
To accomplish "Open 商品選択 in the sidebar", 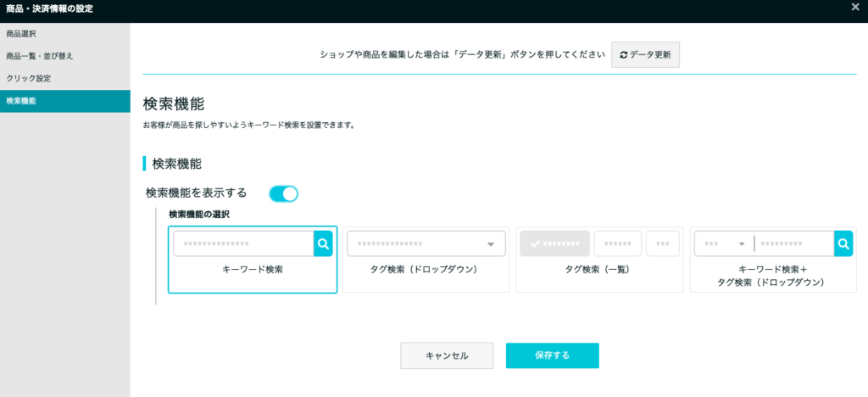I will [x=21, y=34].
